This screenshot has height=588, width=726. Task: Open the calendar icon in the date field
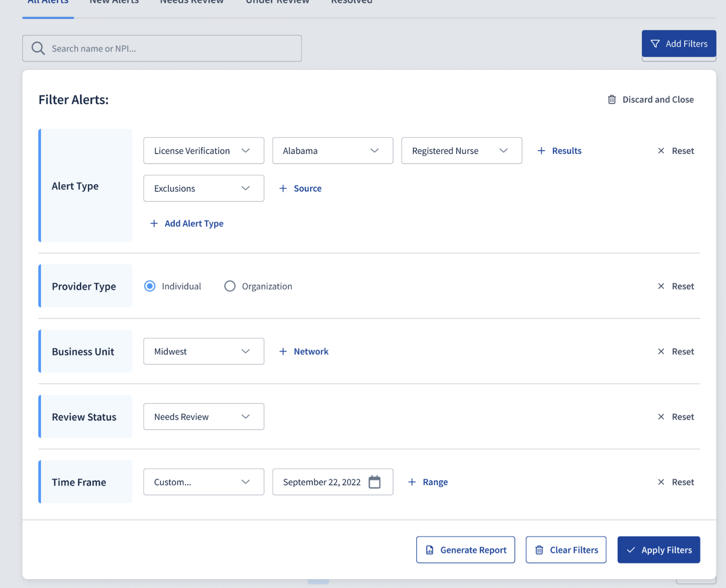point(375,482)
